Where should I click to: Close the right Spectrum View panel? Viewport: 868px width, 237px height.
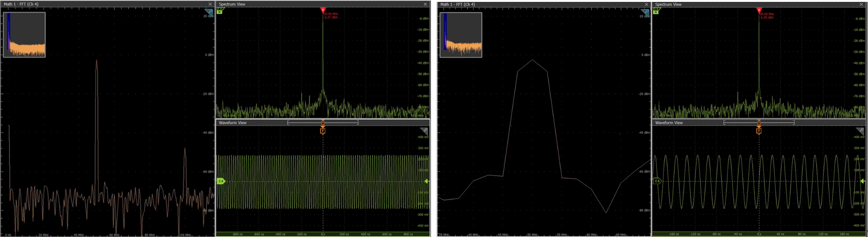coord(862,4)
